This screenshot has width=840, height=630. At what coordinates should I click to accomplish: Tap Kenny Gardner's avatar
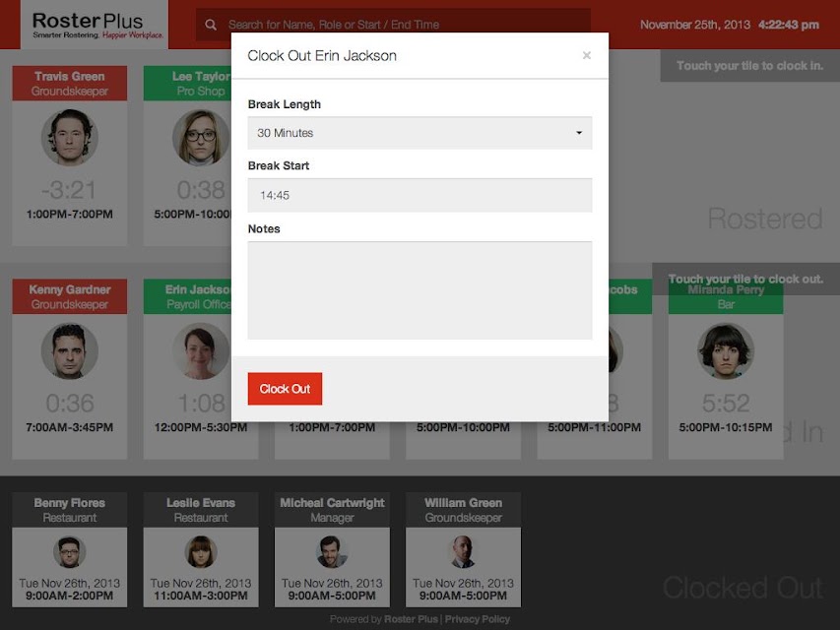[x=70, y=350]
